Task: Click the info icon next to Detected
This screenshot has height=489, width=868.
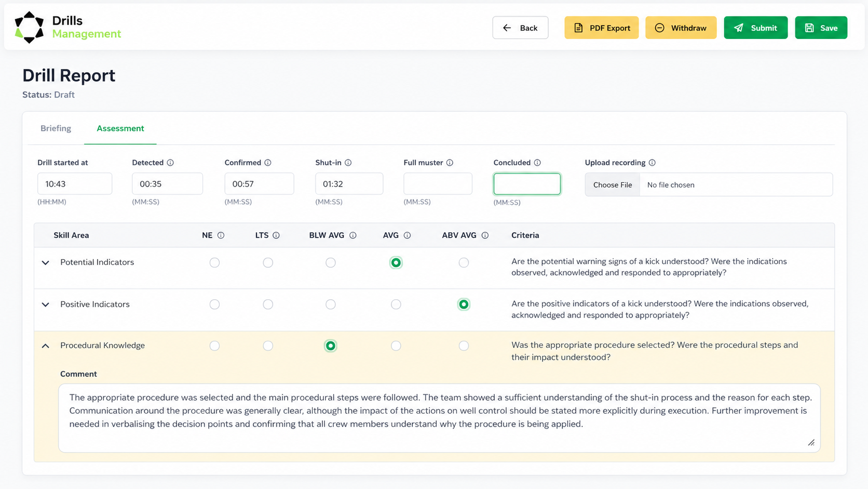Action: [170, 163]
